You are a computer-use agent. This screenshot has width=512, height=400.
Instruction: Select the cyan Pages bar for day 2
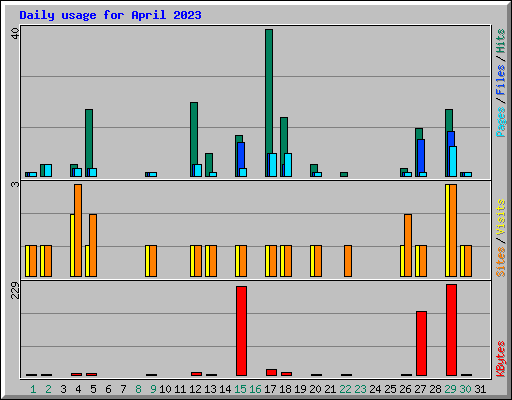pyautogui.click(x=48, y=170)
